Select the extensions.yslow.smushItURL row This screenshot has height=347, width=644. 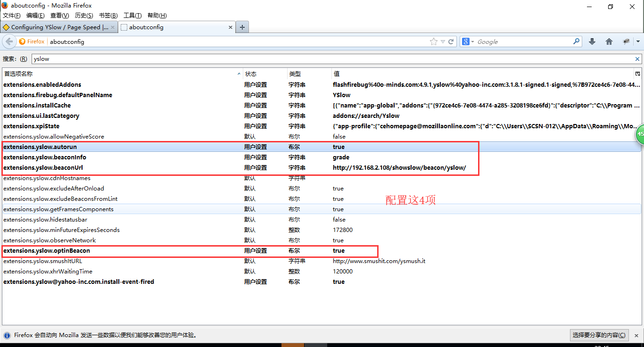pyautogui.click(x=322, y=261)
